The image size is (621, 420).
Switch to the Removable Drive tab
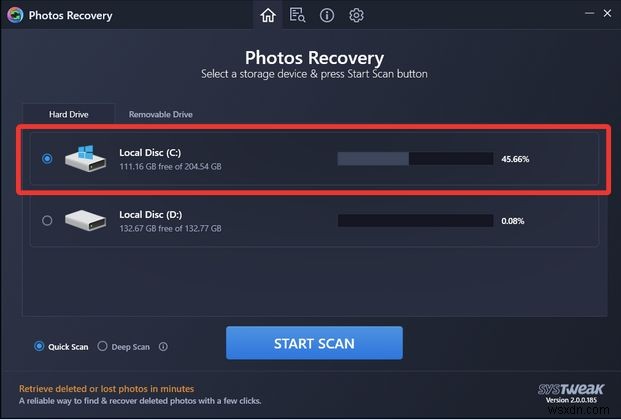click(160, 114)
